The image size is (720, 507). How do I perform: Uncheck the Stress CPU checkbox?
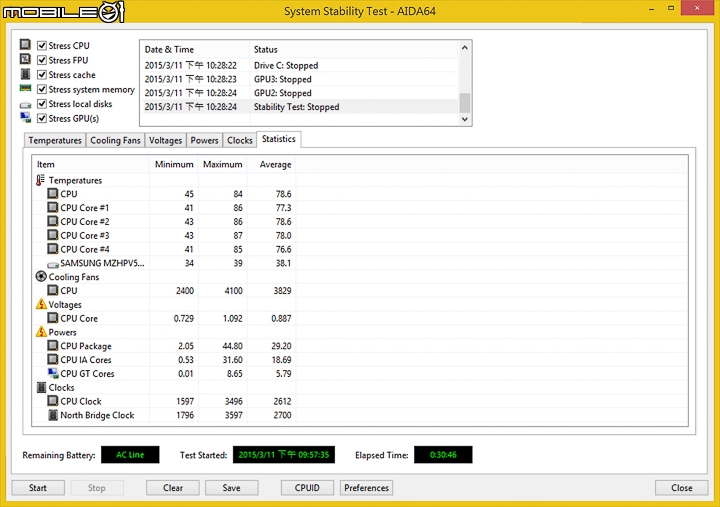coord(42,45)
